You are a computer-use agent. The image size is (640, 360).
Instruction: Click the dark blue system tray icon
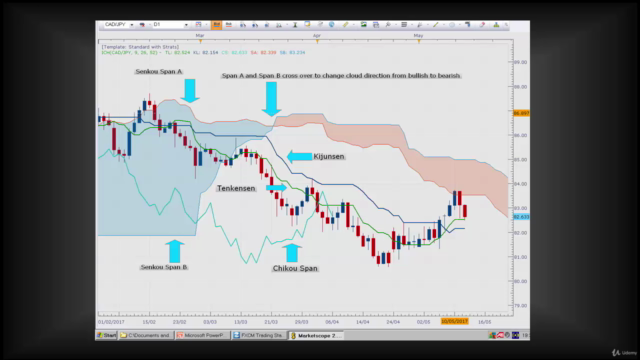click(x=516, y=336)
